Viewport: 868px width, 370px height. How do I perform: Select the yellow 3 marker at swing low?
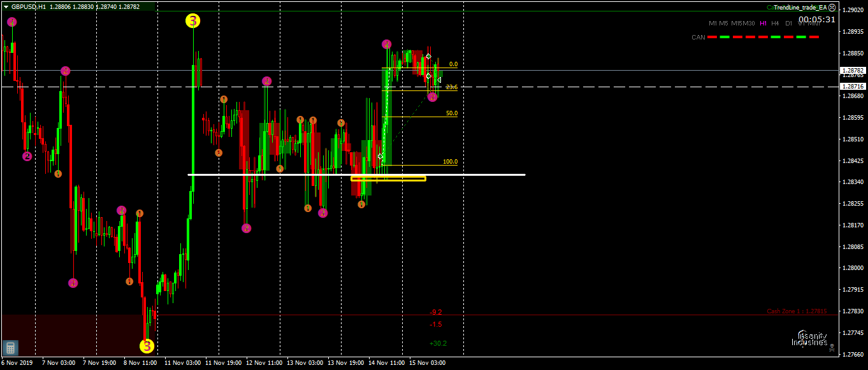coord(147,346)
